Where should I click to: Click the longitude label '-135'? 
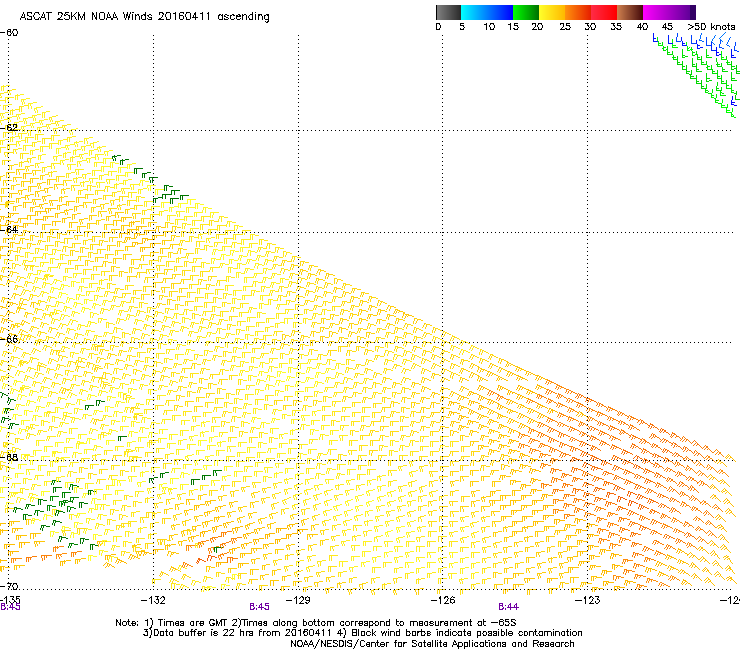click(x=10, y=600)
